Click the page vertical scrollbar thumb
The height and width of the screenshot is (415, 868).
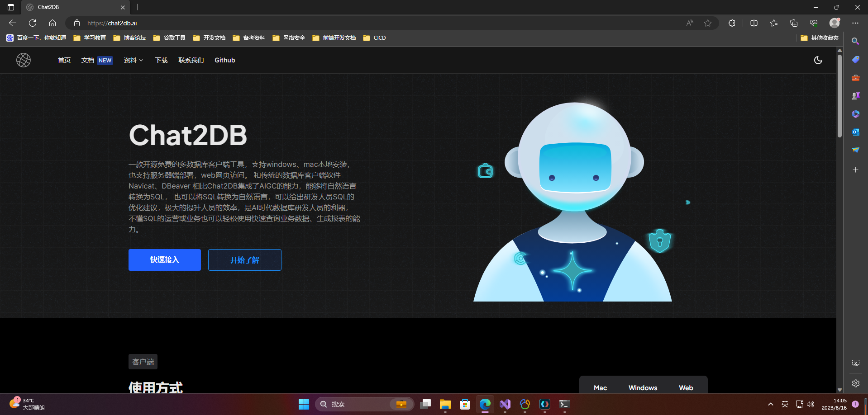[839, 96]
